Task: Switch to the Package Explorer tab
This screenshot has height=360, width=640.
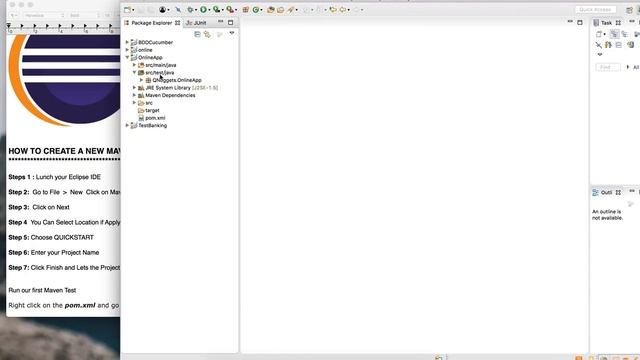Action: pos(152,23)
